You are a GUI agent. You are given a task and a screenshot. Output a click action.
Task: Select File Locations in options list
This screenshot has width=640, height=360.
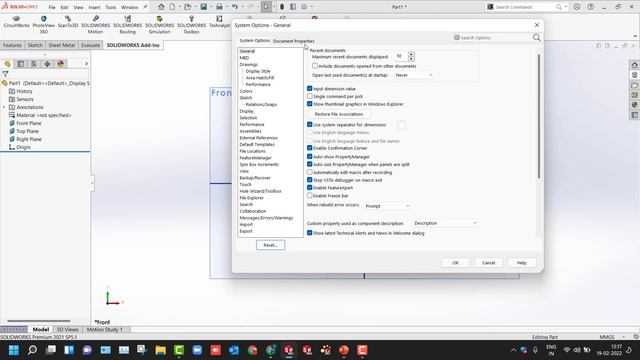point(253,151)
